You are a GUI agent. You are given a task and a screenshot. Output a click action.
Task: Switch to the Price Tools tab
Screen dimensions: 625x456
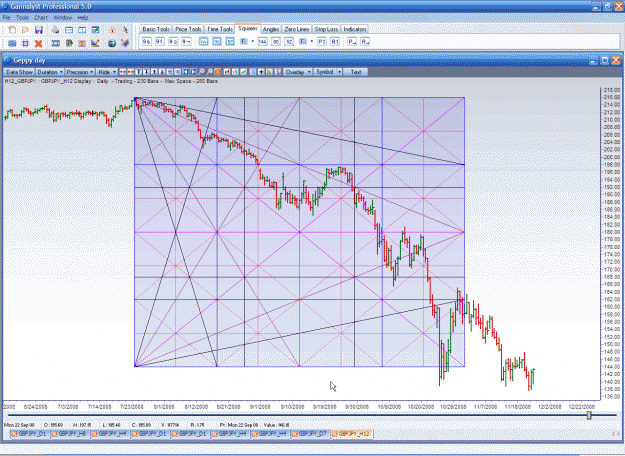(188, 29)
